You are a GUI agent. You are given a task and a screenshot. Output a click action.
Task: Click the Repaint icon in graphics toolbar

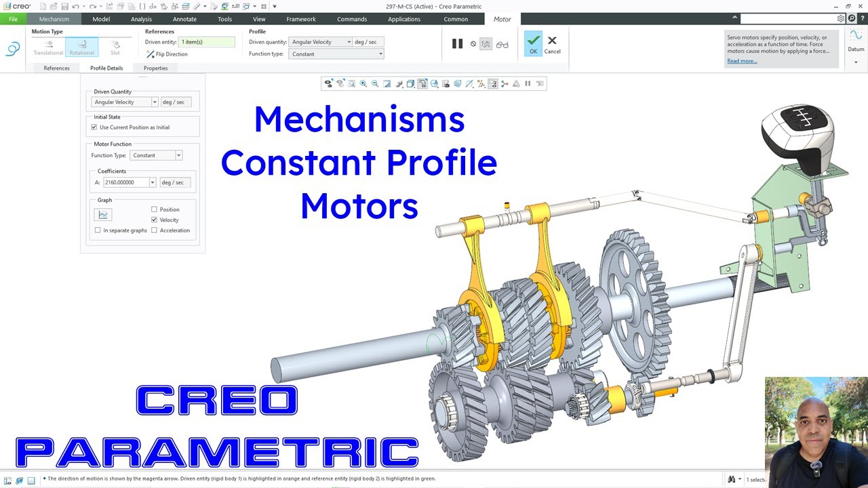click(387, 83)
